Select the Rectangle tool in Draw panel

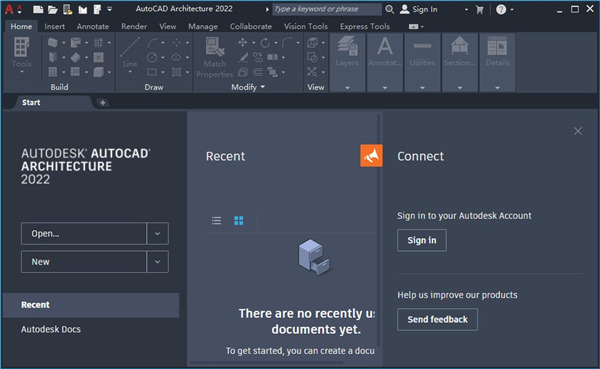point(152,72)
